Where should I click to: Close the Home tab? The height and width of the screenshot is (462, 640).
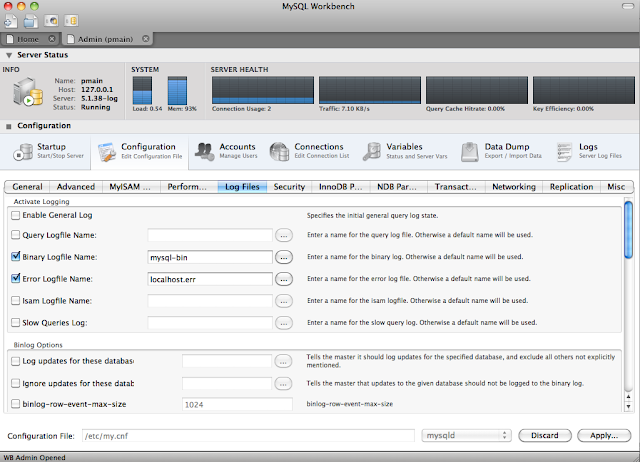point(52,39)
